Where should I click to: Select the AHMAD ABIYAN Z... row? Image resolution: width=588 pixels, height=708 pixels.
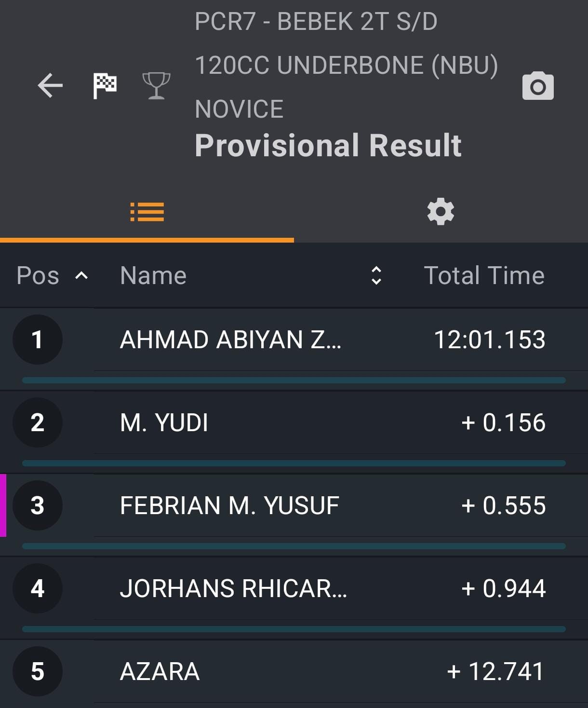click(294, 340)
